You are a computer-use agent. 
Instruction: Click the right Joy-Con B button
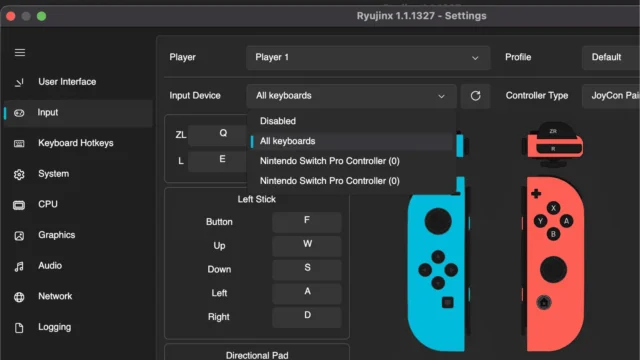[x=553, y=234]
